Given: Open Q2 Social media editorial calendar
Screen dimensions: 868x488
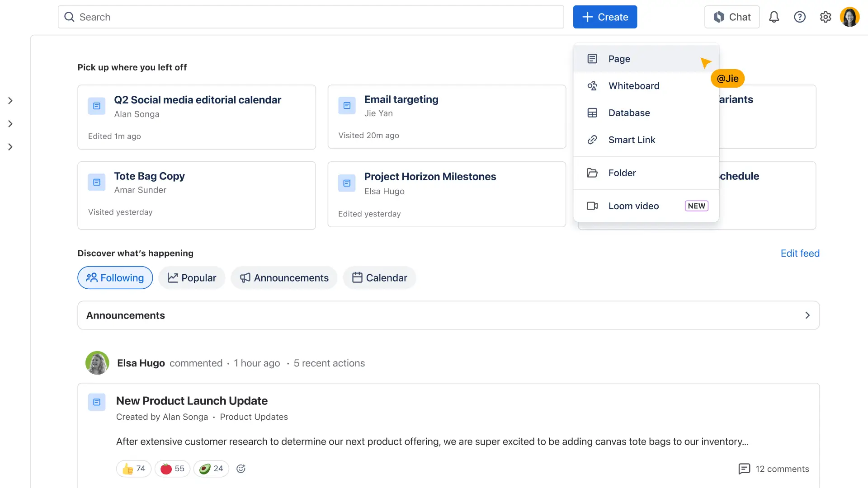Looking at the screenshot, I should pyautogui.click(x=197, y=100).
